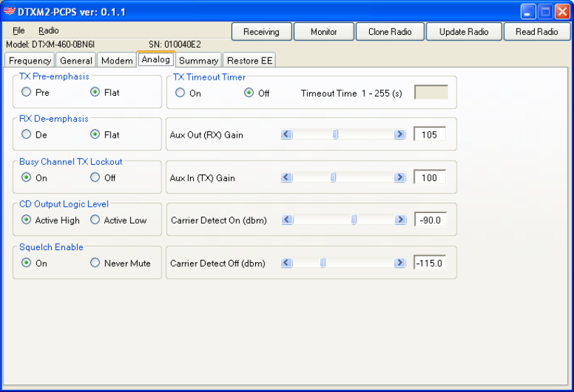Screen dimensions: 574x392
Task: Open the Radio menu
Action: click(48, 31)
